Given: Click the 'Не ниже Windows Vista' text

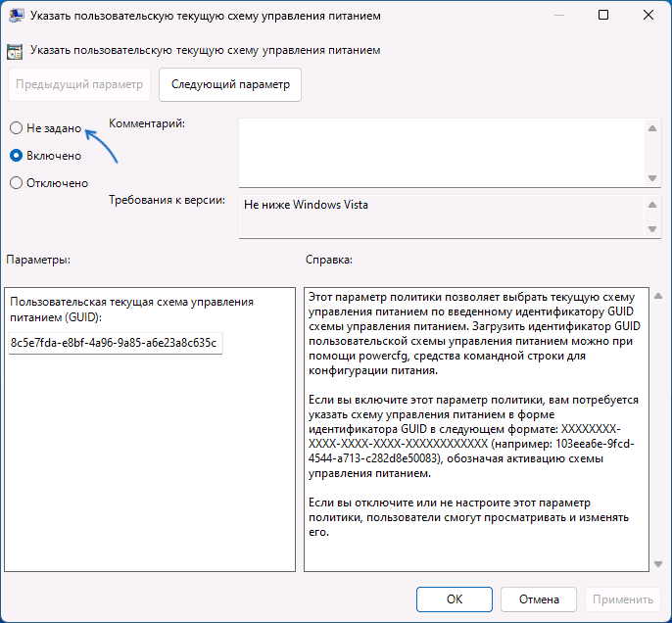Looking at the screenshot, I should pos(306,205).
